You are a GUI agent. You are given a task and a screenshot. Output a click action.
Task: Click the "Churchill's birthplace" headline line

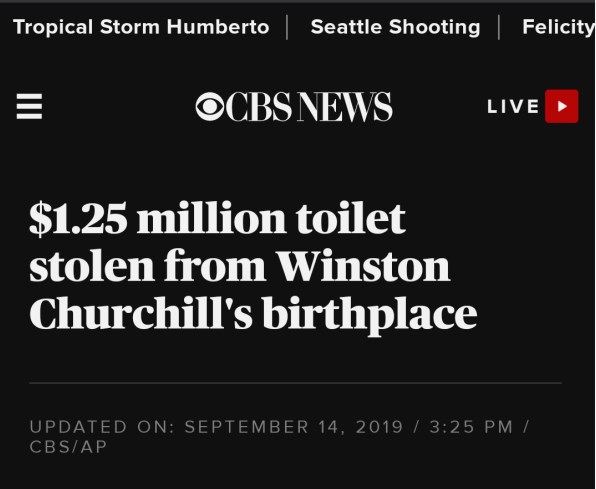click(253, 315)
